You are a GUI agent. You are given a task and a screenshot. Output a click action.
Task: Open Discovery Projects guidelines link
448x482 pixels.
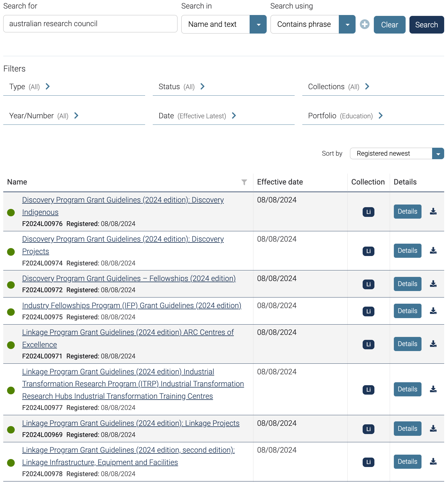point(123,245)
